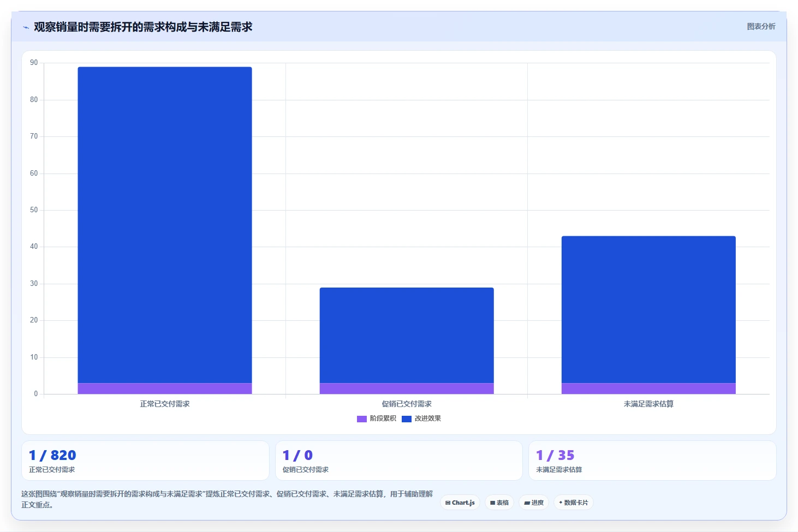Click the 图表分析 label
Image resolution: width=798 pixels, height=532 pixels.
point(761,26)
